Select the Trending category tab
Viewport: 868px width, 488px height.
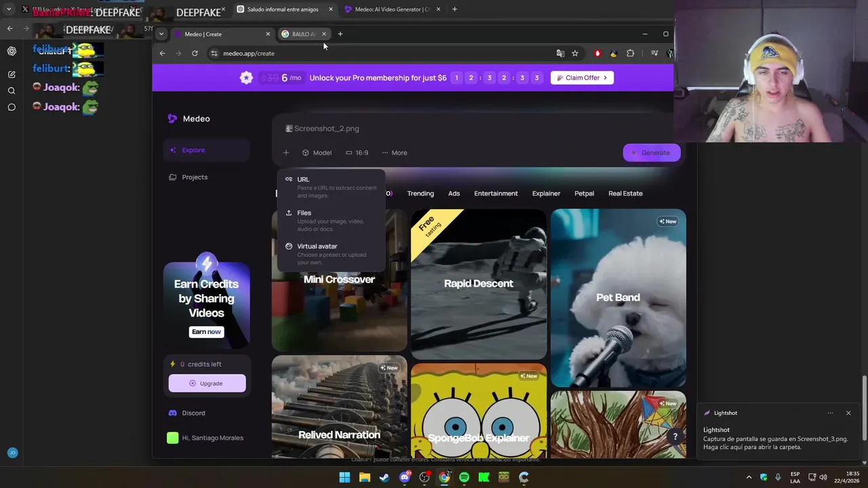point(420,193)
